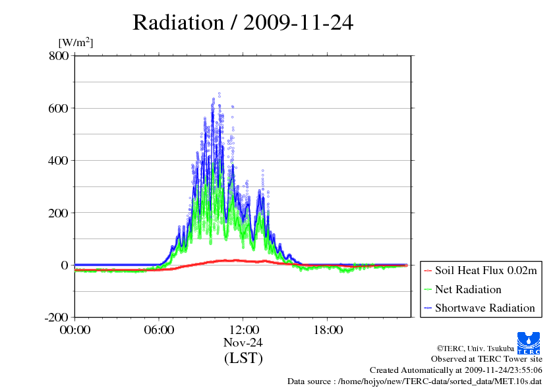555x392 pixels.
Task: Click the 'Nov-24' date label
Action: pyautogui.click(x=243, y=343)
